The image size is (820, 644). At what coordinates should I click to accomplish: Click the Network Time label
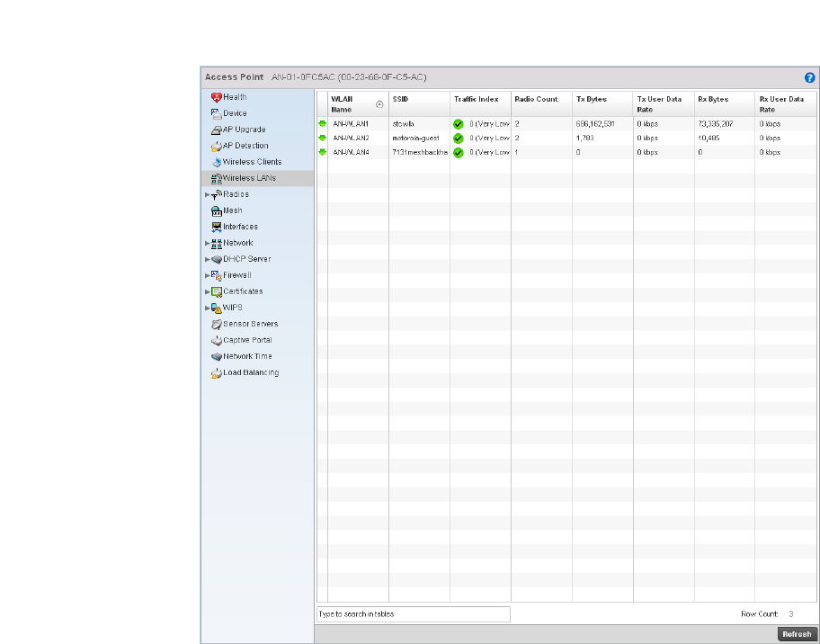point(247,357)
